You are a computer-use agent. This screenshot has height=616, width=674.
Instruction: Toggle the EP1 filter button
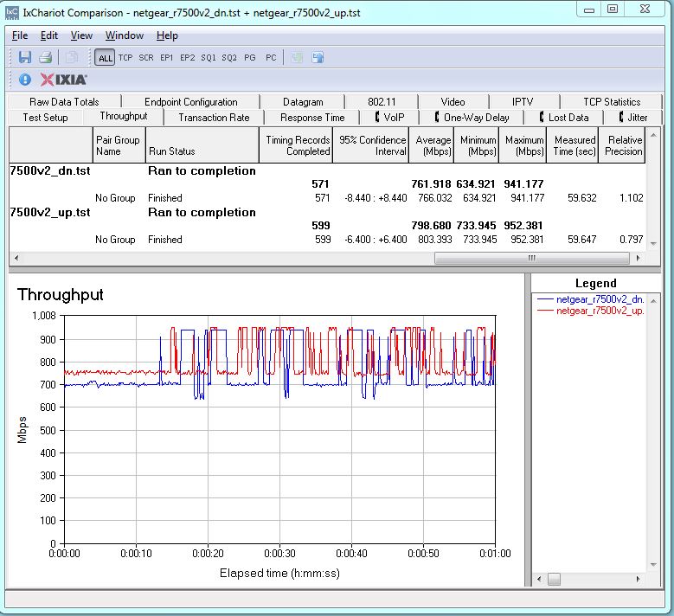click(166, 58)
